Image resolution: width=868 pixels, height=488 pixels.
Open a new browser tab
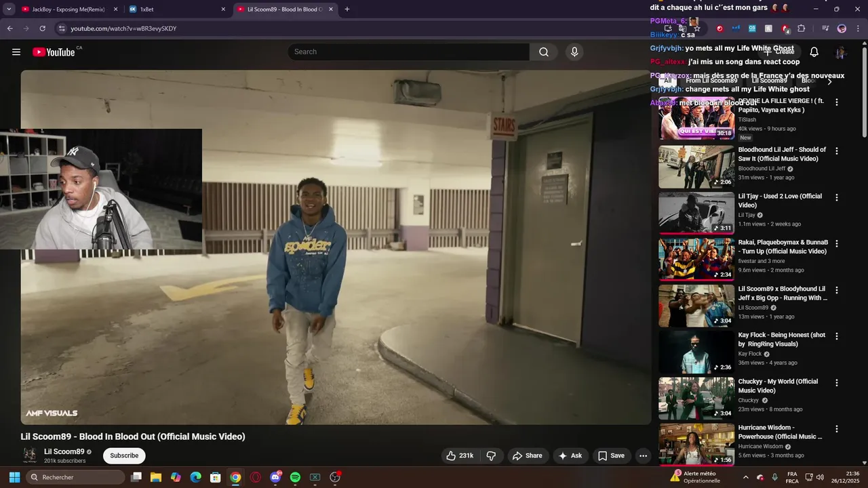(347, 9)
